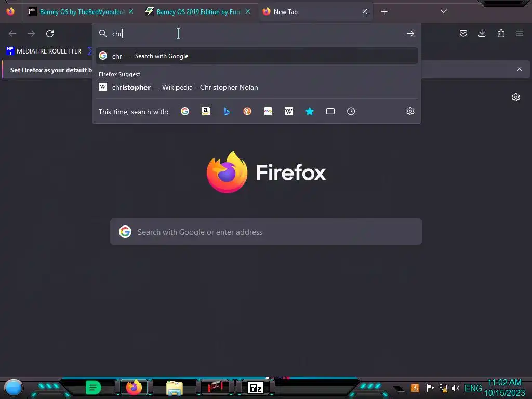The width and height of the screenshot is (532, 399).
Task: Open the Extensions puzzle icon
Action: tap(501, 33)
